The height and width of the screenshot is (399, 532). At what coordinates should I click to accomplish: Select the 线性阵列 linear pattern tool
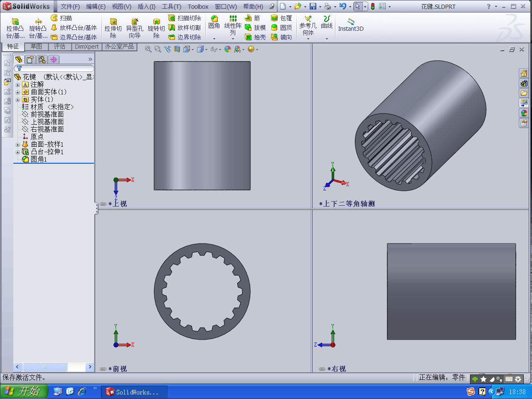pos(233,25)
